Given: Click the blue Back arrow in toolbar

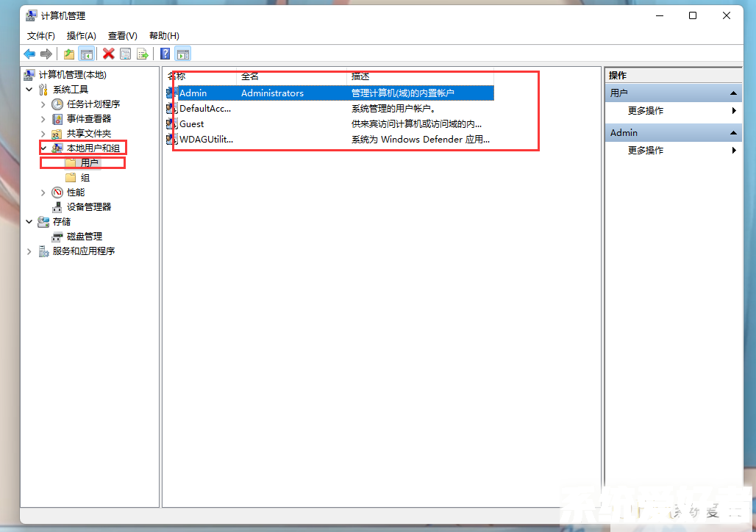Looking at the screenshot, I should pos(29,54).
